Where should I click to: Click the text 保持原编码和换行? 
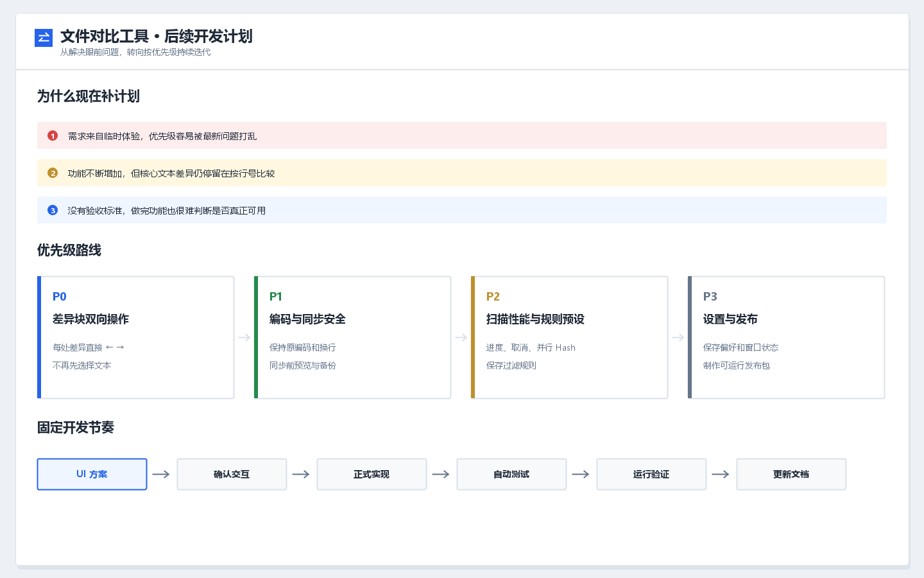coord(303,347)
